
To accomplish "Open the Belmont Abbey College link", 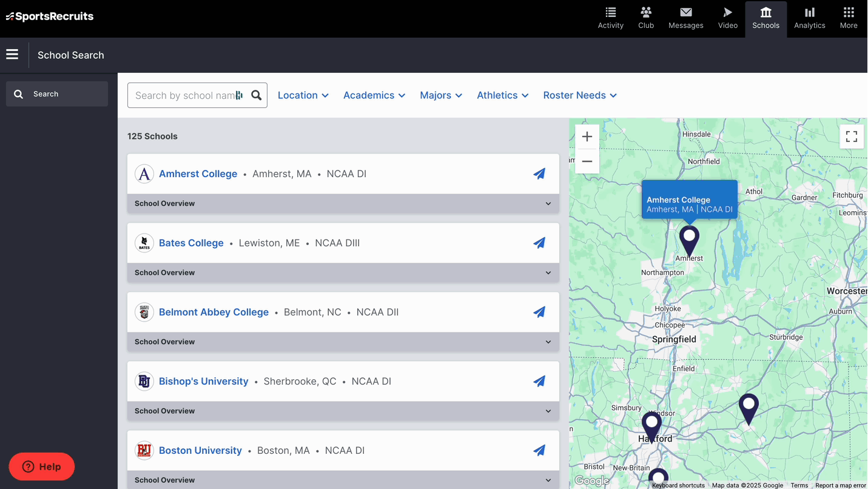I will coord(214,312).
